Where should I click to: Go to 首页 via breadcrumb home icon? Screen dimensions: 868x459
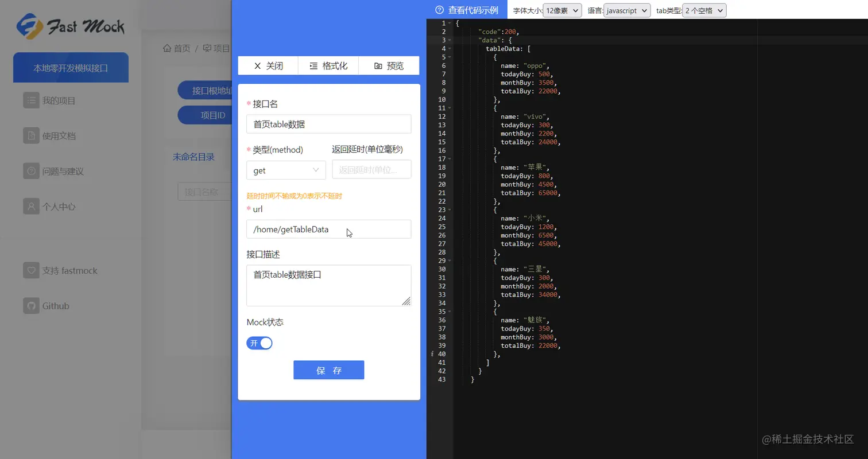(x=167, y=48)
